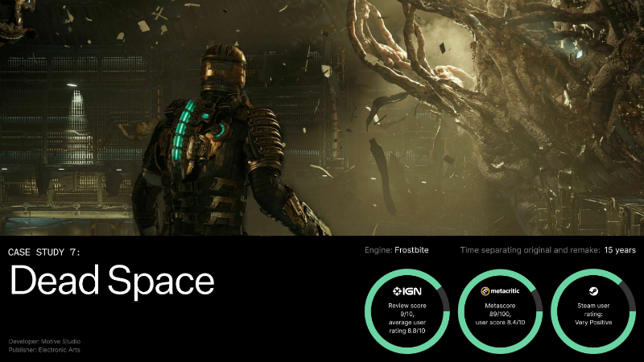
Task: Click IGN 'Review score 9/10' text
Action: 407,310
